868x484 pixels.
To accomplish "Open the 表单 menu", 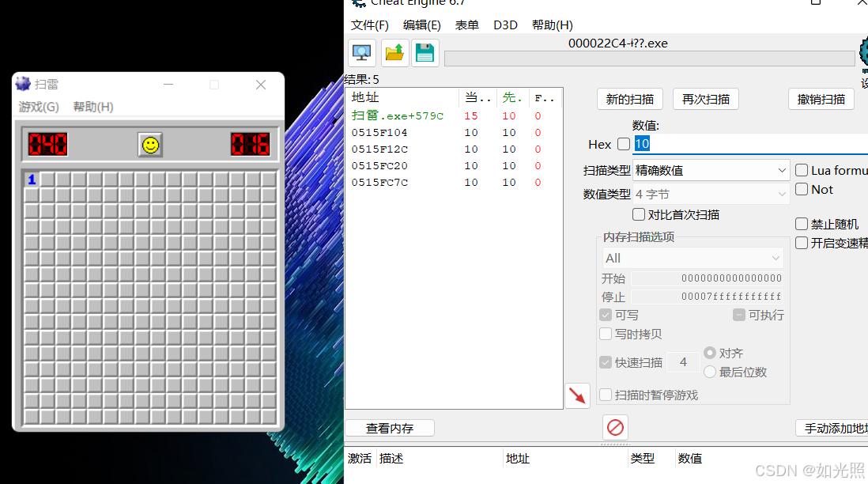I will click(x=466, y=25).
